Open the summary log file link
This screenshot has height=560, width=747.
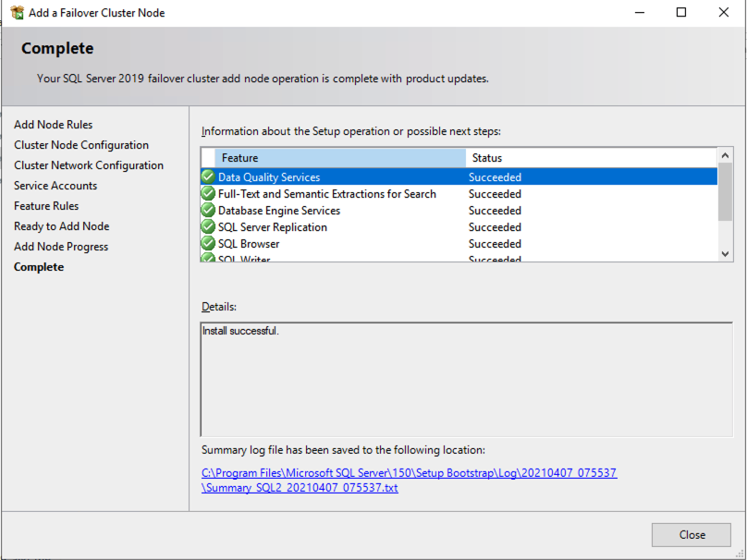409,480
